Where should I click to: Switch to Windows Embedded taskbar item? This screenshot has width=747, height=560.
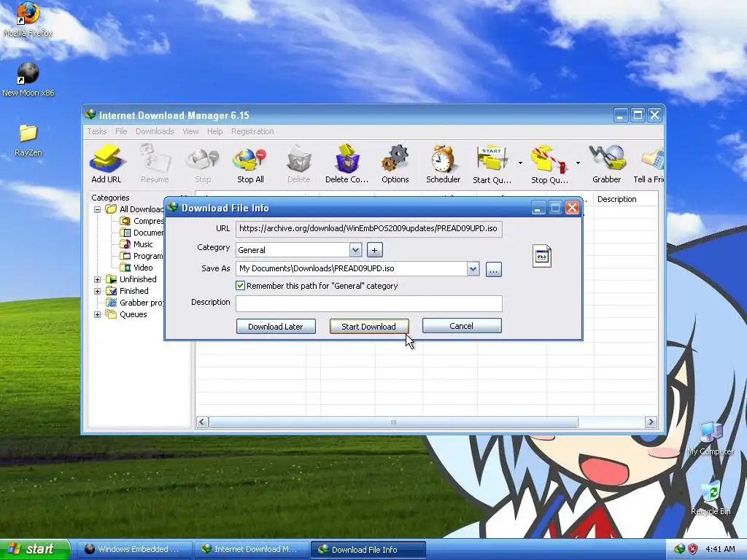[134, 549]
